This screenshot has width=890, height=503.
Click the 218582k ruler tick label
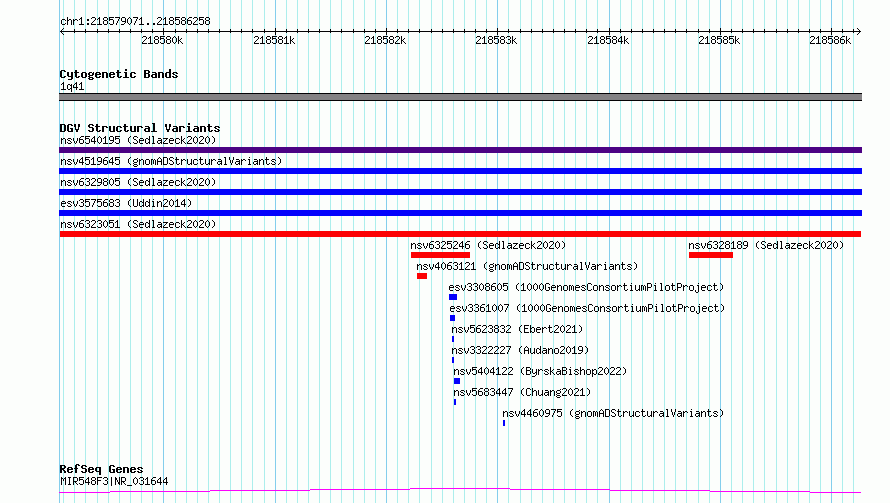coord(385,40)
